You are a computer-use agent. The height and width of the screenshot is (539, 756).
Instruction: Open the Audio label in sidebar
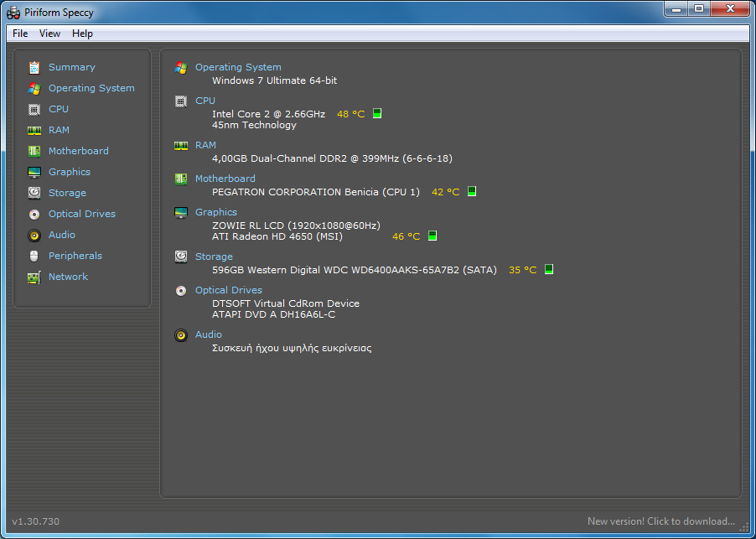(62, 235)
